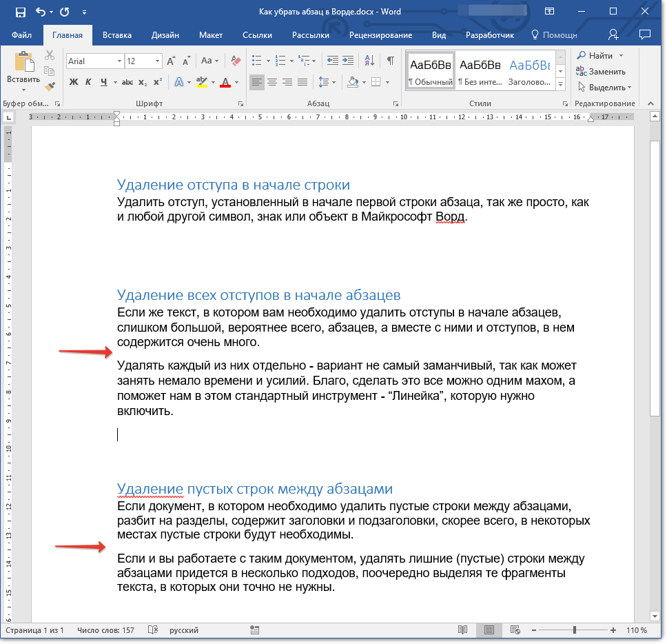Open the Arial font name dropdown
This screenshot has width=667, height=644.
[x=119, y=61]
